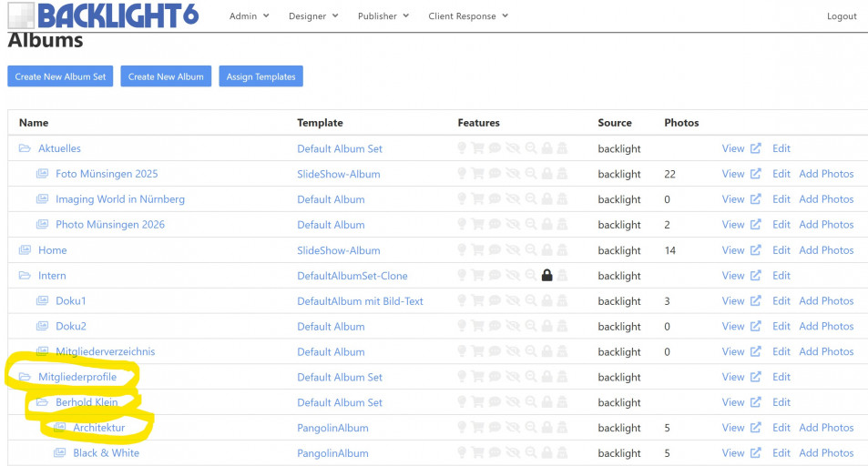Click Add Photos for Photo Münsingen 2026
The width and height of the screenshot is (868, 466).
click(x=826, y=225)
